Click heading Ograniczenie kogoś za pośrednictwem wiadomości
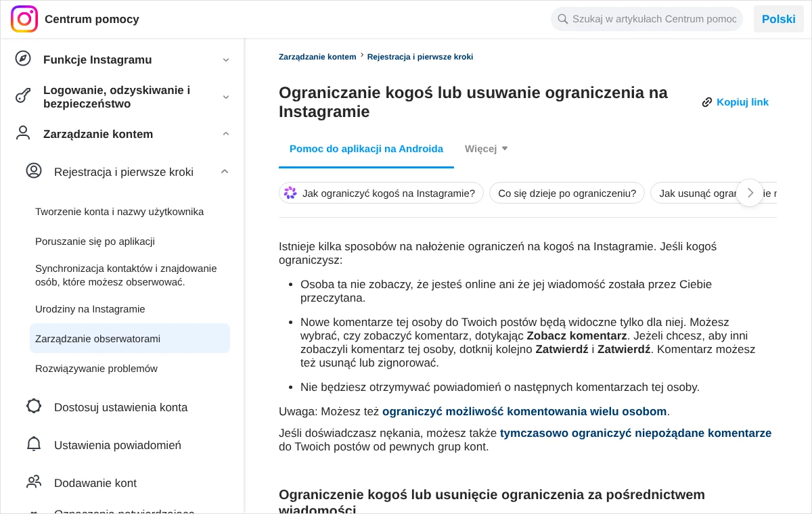Screen dimensions: 812x514 pos(492,501)
